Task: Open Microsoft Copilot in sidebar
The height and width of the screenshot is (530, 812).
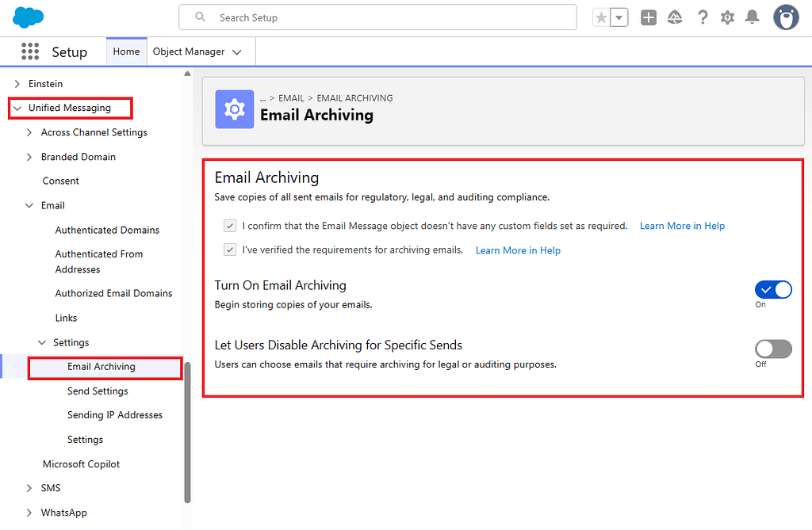Action: click(82, 464)
